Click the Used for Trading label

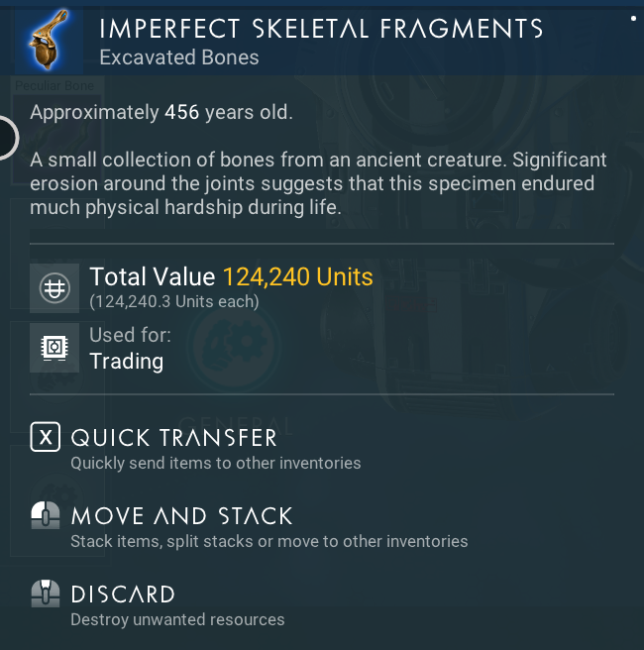[x=130, y=348]
